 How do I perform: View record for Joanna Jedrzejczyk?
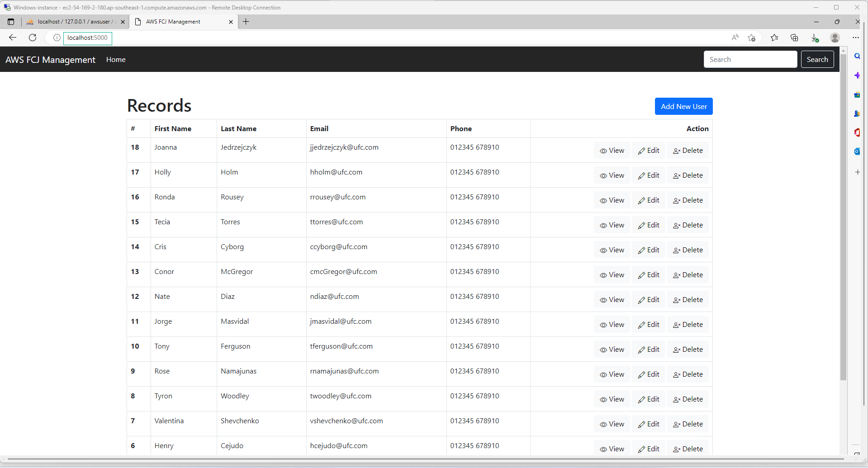(x=612, y=151)
